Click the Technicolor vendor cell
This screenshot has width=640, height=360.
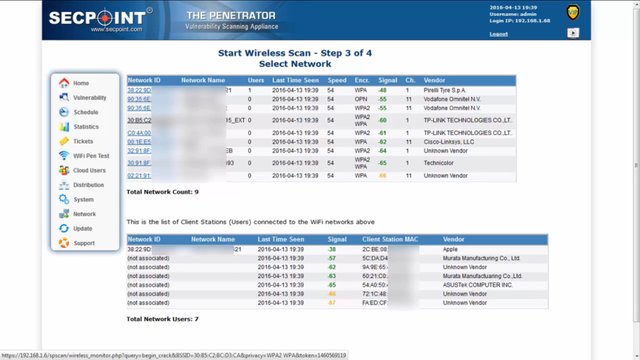pos(438,163)
